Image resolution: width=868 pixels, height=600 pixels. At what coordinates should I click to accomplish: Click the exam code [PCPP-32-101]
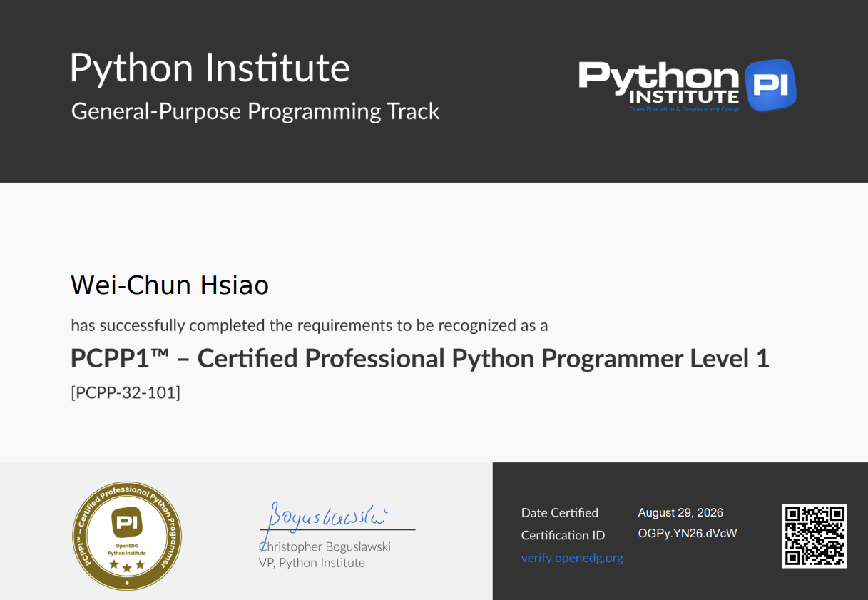point(126,392)
